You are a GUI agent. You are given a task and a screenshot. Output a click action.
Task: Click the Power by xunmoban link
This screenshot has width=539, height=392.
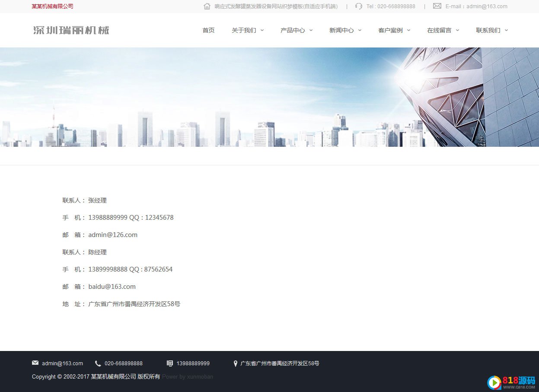click(x=188, y=377)
